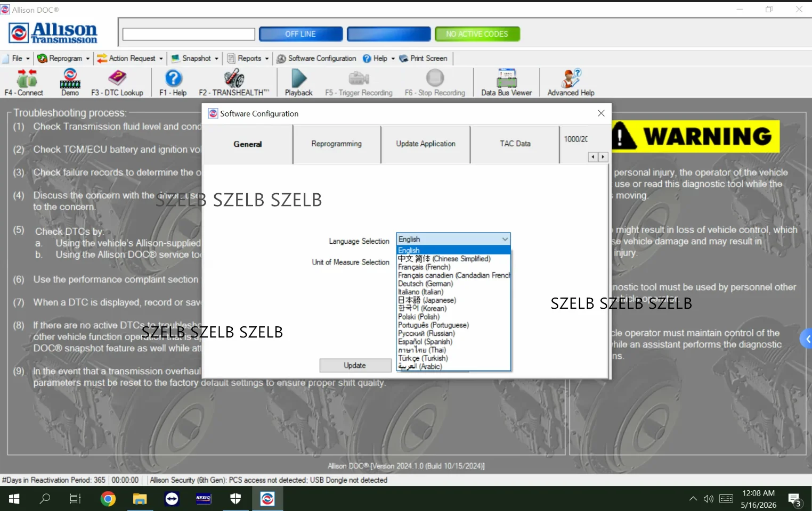Switch to the Reprogramming tab
812x511 pixels.
(x=336, y=144)
